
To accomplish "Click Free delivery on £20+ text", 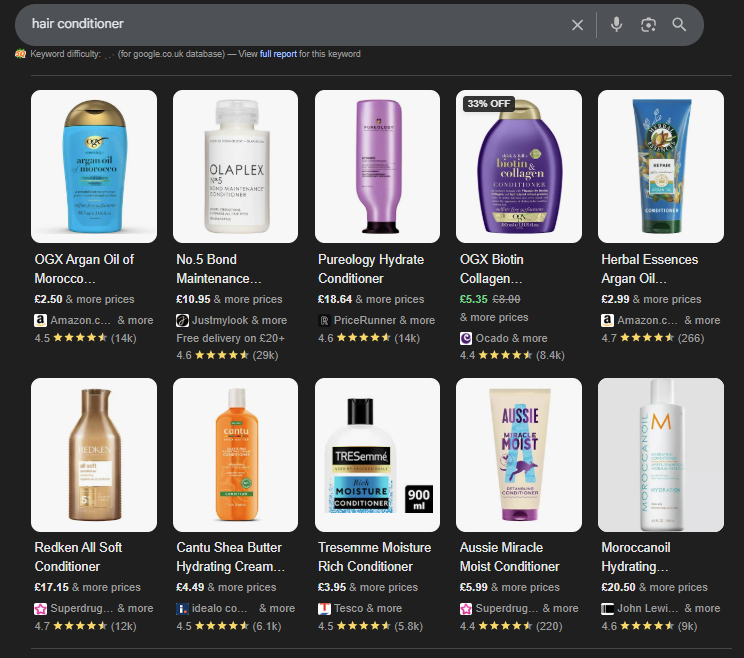I will point(231,338).
